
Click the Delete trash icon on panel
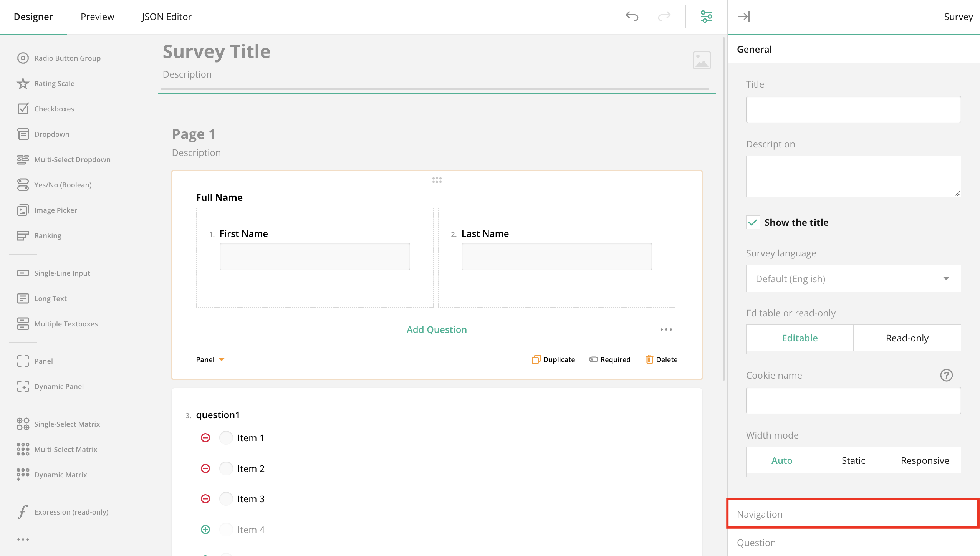click(x=649, y=359)
